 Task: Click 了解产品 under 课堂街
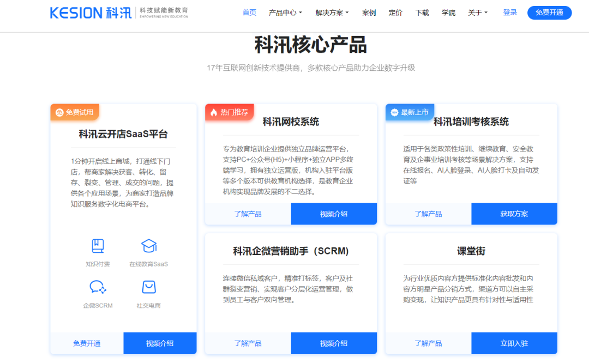(x=428, y=343)
